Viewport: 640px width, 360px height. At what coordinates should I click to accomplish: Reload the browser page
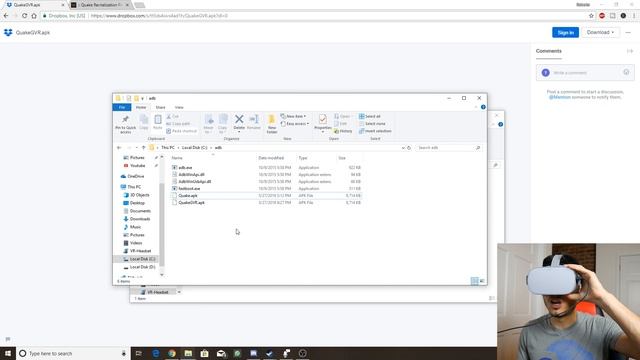pos(24,16)
